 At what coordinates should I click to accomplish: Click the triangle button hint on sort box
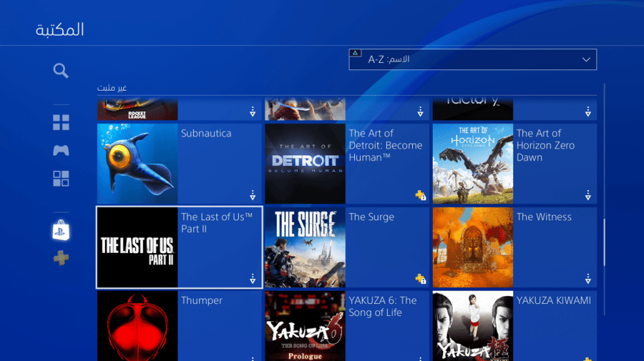click(355, 53)
